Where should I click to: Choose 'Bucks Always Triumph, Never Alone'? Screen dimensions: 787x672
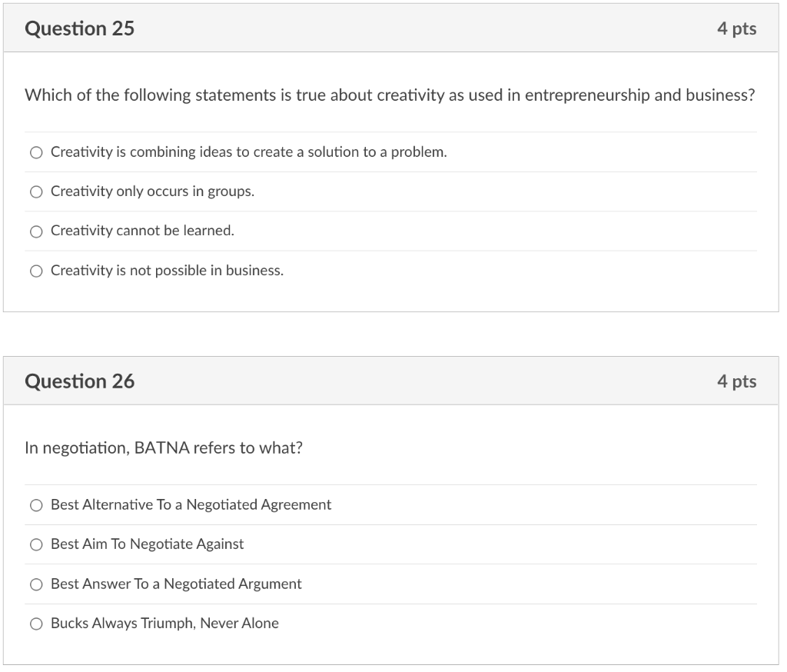[36, 624]
